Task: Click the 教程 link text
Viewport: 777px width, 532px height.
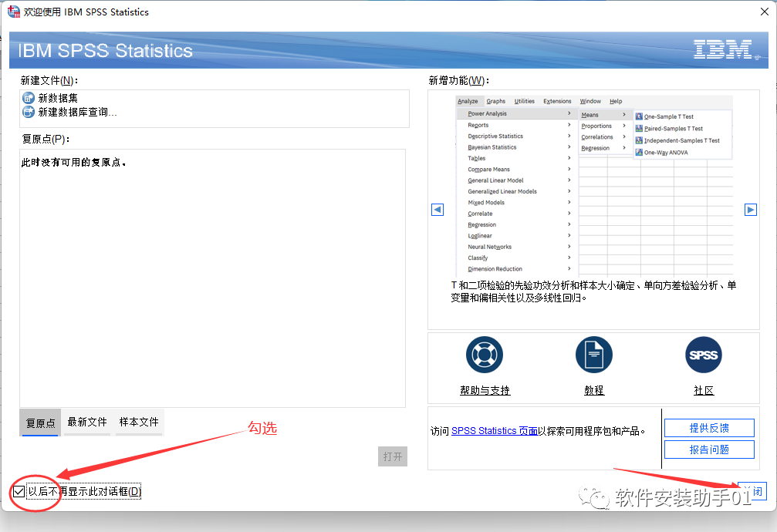Action: 593,390
